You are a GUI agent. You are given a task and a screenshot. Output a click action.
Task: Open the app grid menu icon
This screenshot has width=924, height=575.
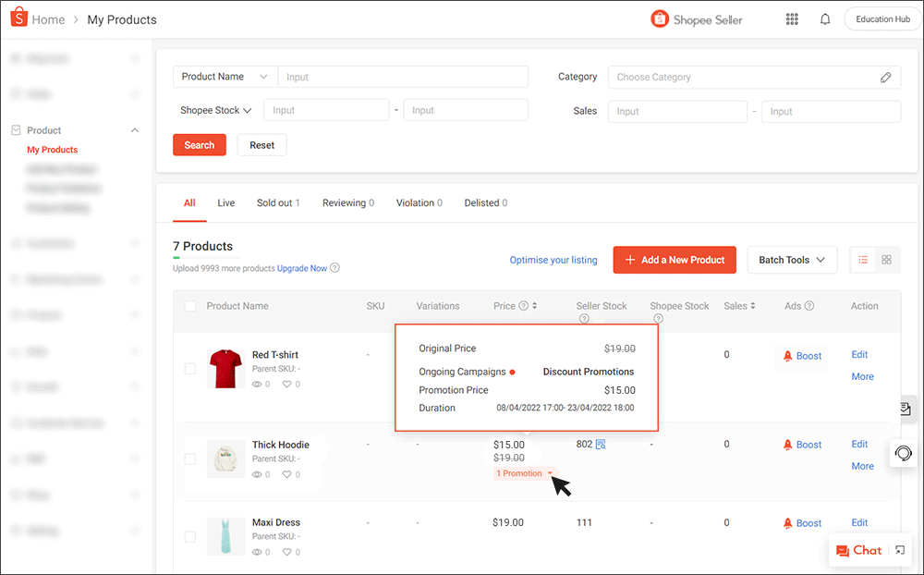tap(792, 18)
